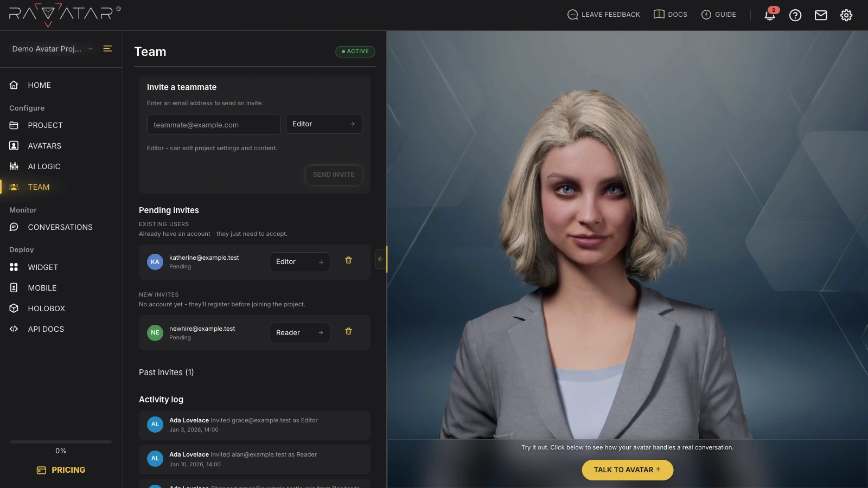This screenshot has width=868, height=488.
Task: Click the Ravatar logo
Action: pos(65,15)
